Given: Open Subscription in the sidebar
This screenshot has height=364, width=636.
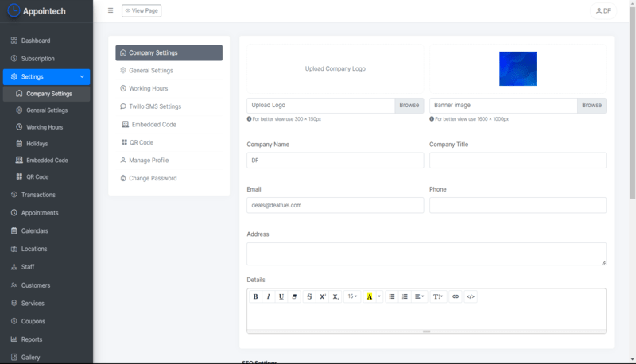Looking at the screenshot, I should coord(46,59).
